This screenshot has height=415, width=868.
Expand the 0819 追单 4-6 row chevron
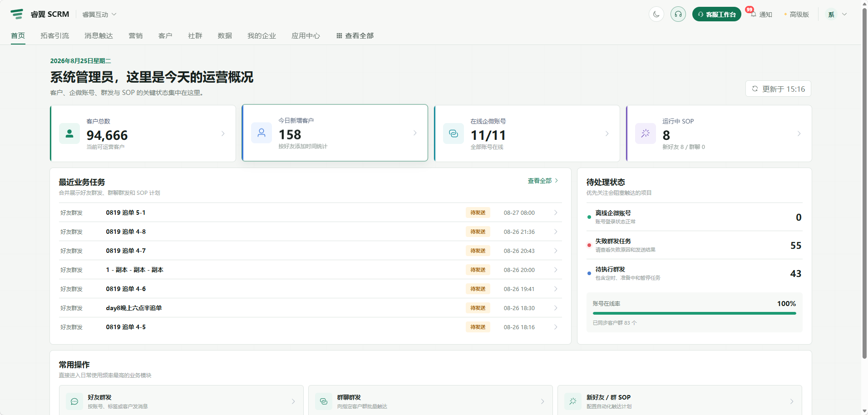point(556,289)
